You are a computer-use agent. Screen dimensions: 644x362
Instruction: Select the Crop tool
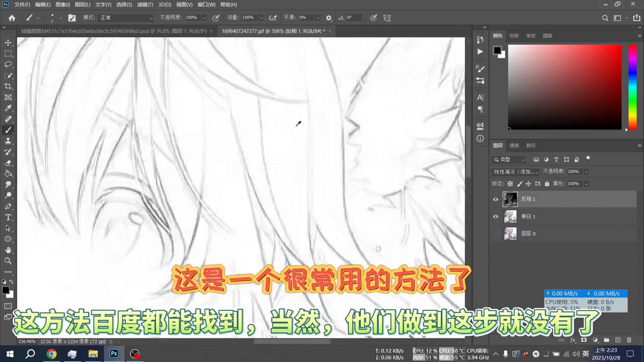[x=8, y=86]
